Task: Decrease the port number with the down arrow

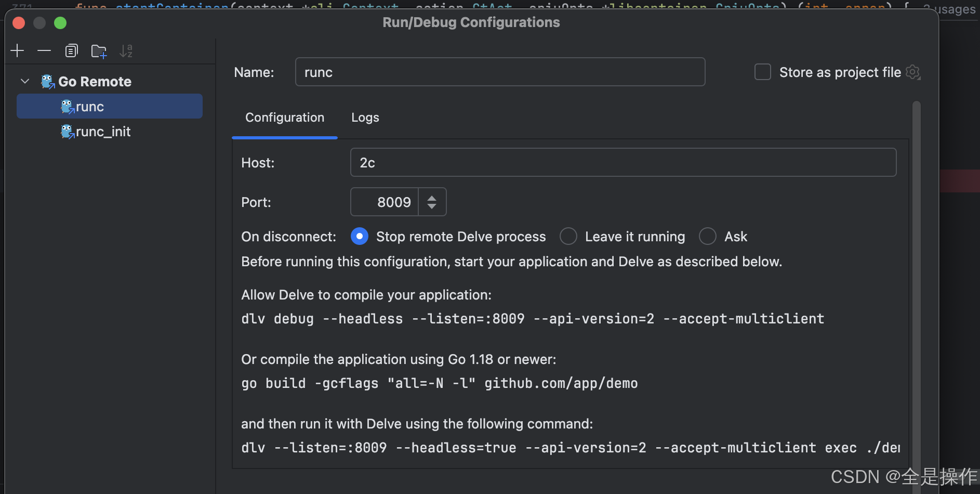Action: [x=432, y=206]
